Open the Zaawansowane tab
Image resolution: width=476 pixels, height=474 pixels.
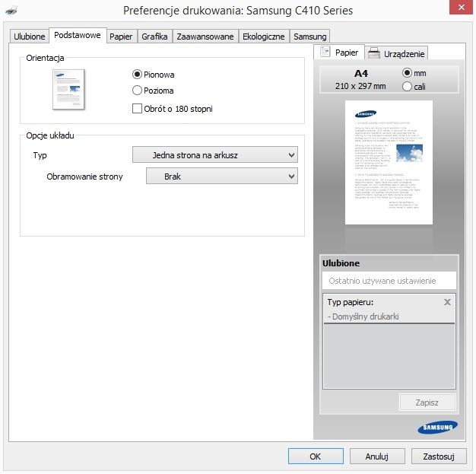click(205, 37)
